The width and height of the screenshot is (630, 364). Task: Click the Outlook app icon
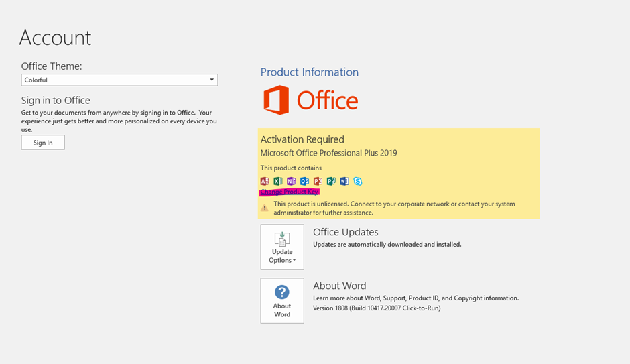pos(304,181)
